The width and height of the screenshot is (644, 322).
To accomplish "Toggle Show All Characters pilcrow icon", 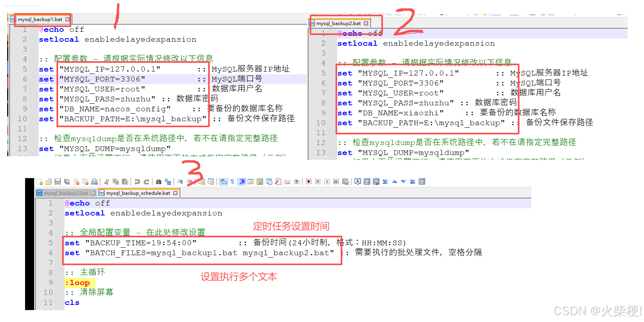I will click(232, 182).
